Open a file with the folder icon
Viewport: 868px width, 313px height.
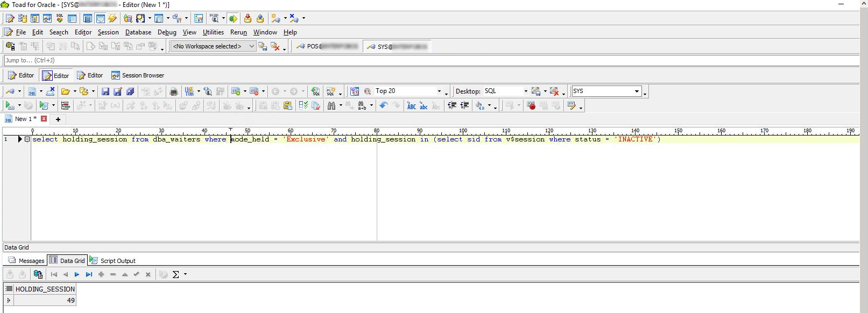(x=66, y=91)
